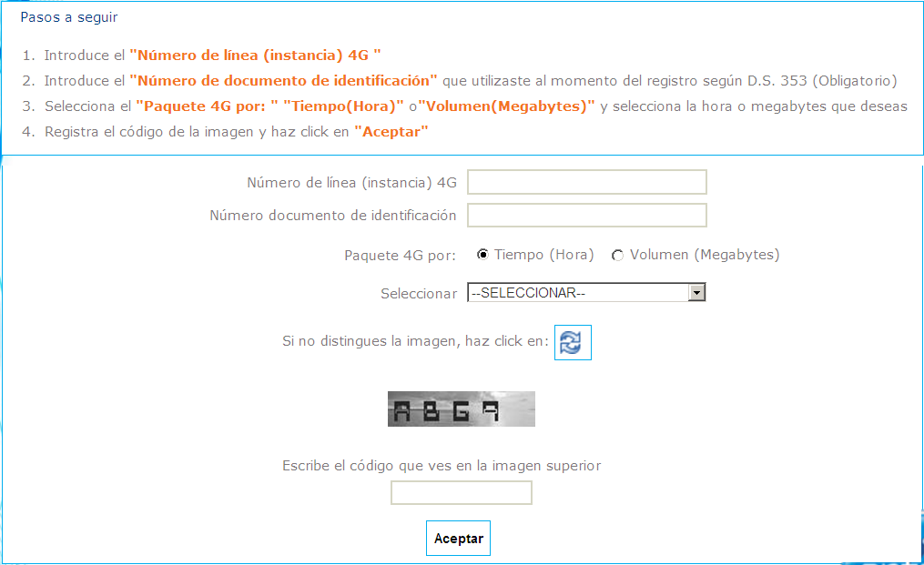
Task: Click the "Paquete 4G por:" form label
Action: pyautogui.click(x=401, y=256)
